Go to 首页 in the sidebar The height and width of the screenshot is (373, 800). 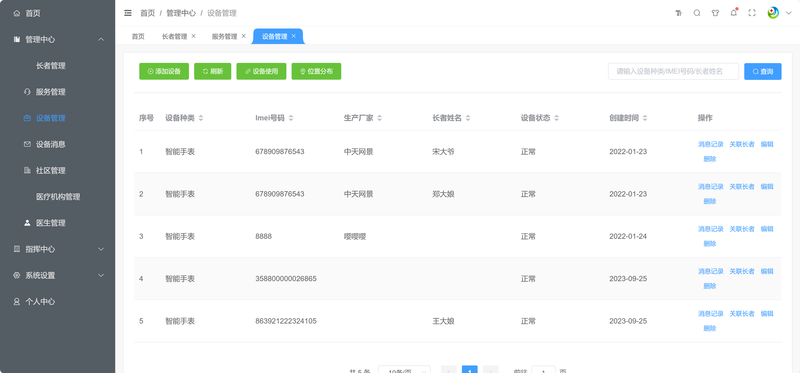click(57, 13)
